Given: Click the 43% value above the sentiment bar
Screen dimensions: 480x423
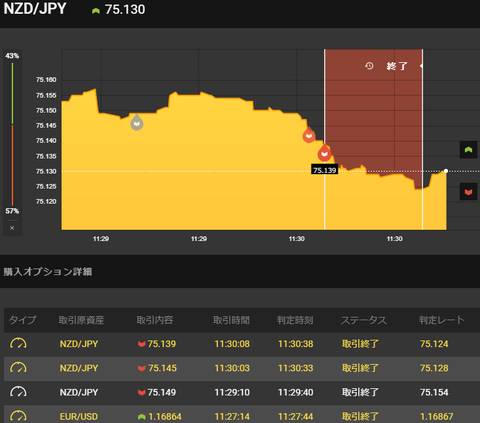Looking at the screenshot, I should pyautogui.click(x=12, y=56).
